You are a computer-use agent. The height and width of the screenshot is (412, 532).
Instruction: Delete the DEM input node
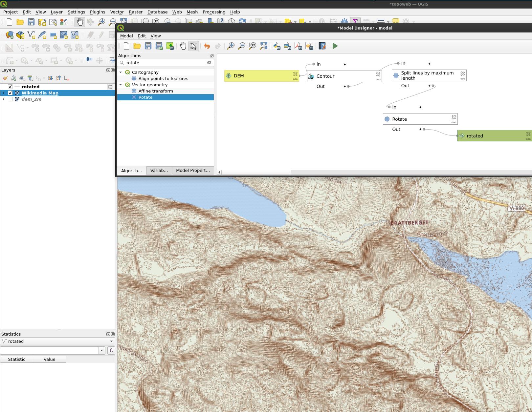click(295, 74)
